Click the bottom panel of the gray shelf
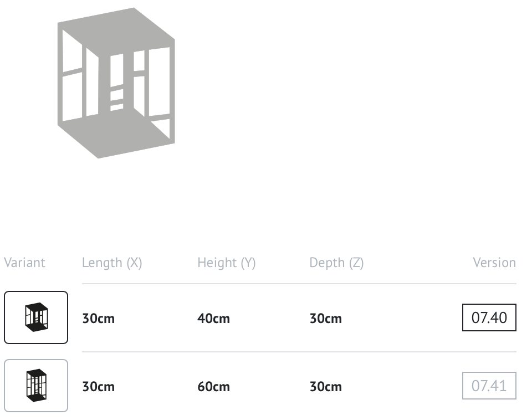 point(115,136)
